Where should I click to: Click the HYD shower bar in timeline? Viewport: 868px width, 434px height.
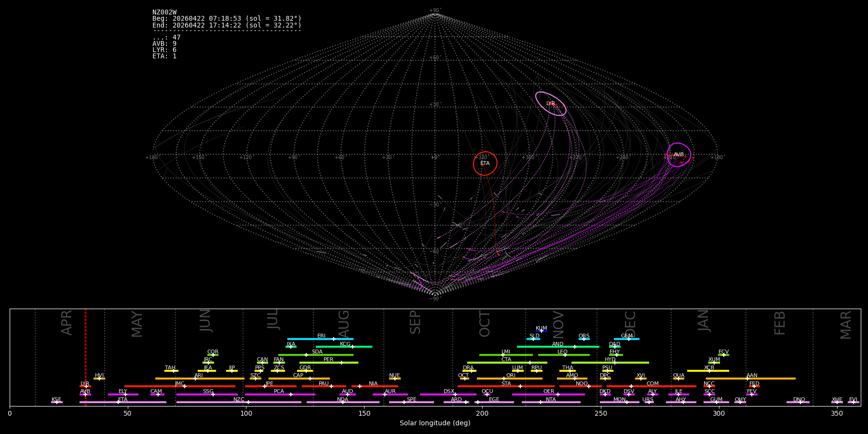coord(610,363)
